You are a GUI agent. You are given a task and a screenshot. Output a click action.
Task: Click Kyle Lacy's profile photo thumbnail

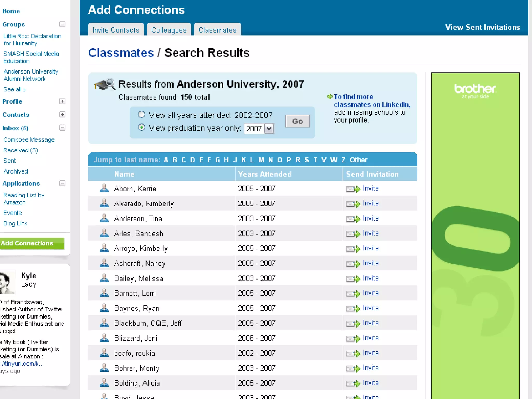tap(7, 283)
